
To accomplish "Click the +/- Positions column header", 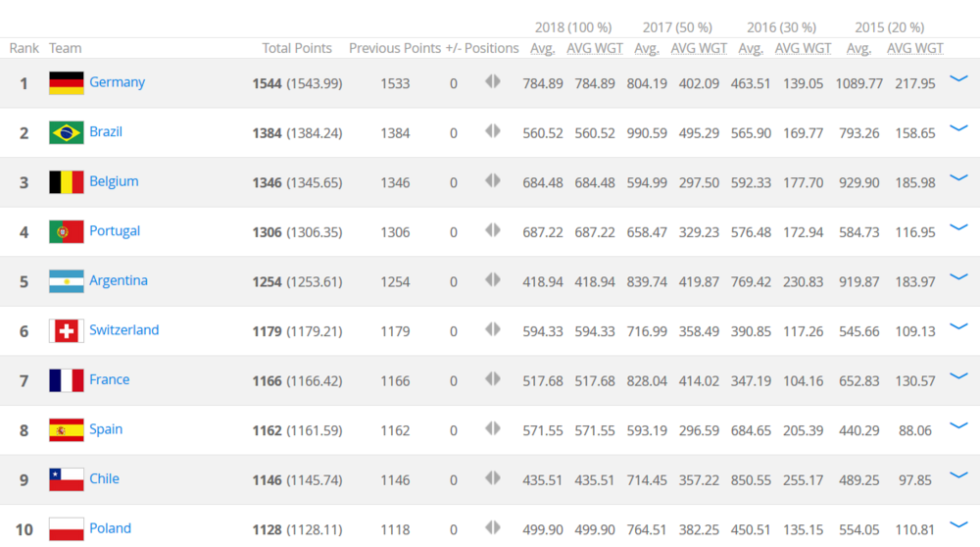I will 482,48.
